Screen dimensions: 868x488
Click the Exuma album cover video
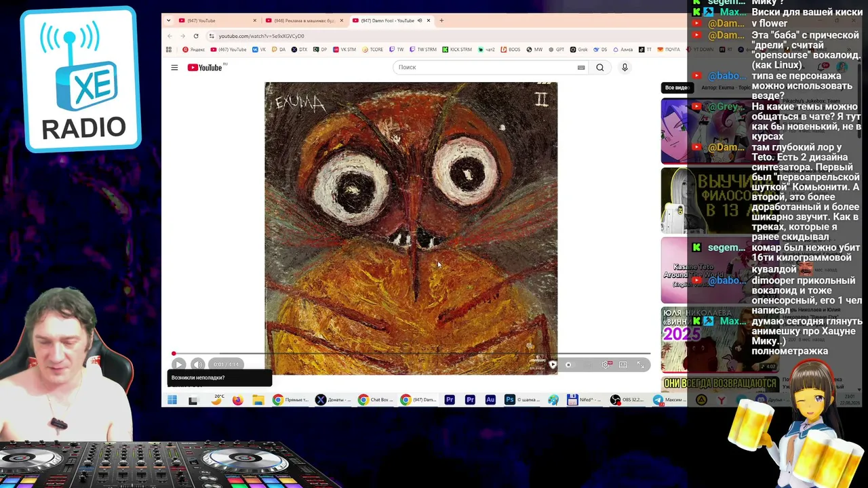coord(411,228)
